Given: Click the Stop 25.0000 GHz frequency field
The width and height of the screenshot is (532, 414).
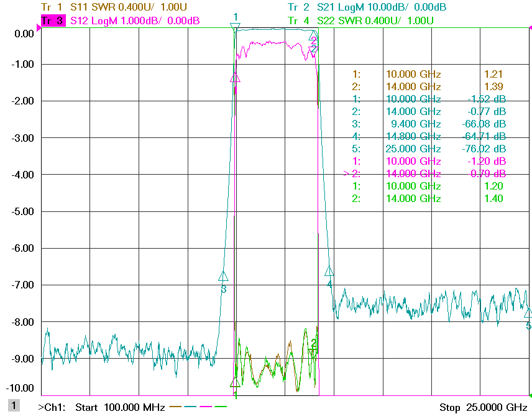Looking at the screenshot, I should (x=483, y=407).
